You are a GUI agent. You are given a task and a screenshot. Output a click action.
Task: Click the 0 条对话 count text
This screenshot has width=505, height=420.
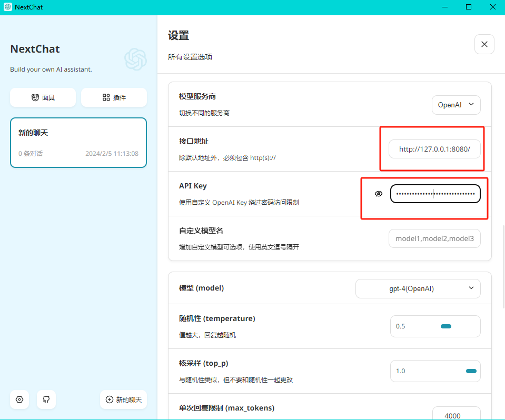click(x=30, y=154)
